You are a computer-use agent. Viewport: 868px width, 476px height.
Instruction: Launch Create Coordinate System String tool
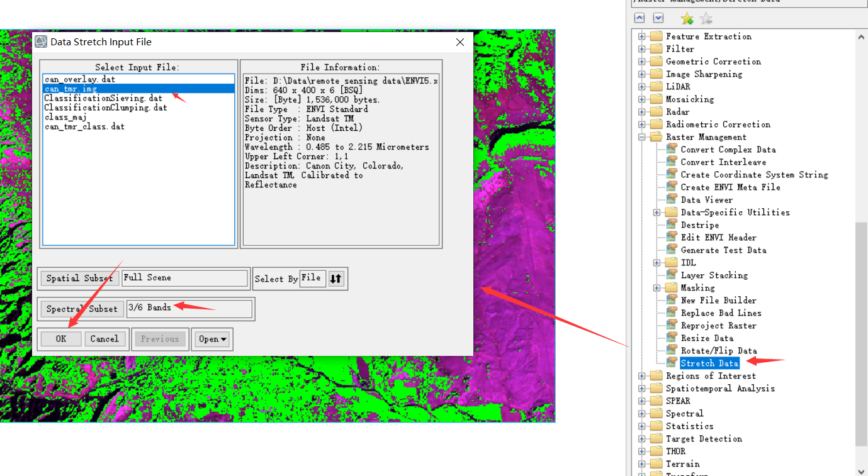click(754, 175)
